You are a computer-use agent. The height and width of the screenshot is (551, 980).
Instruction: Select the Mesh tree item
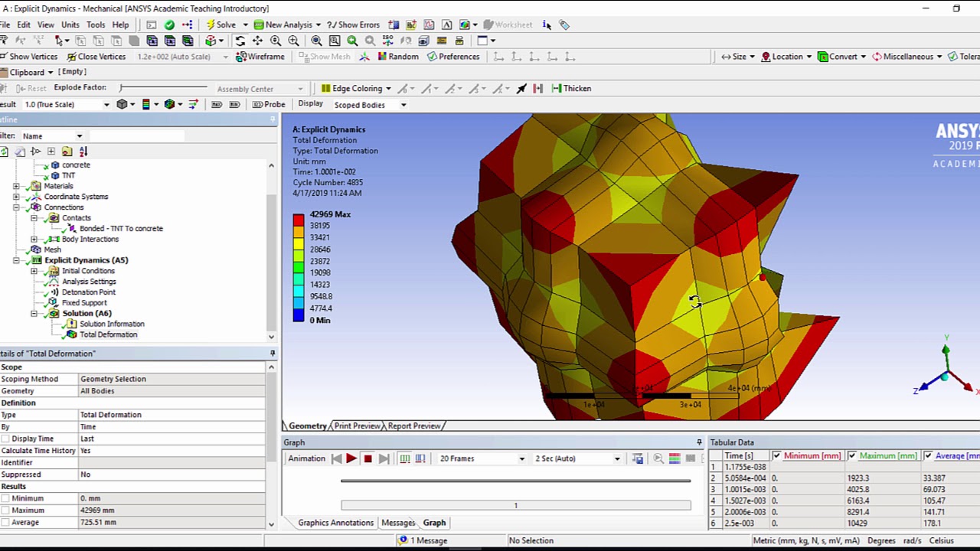52,249
